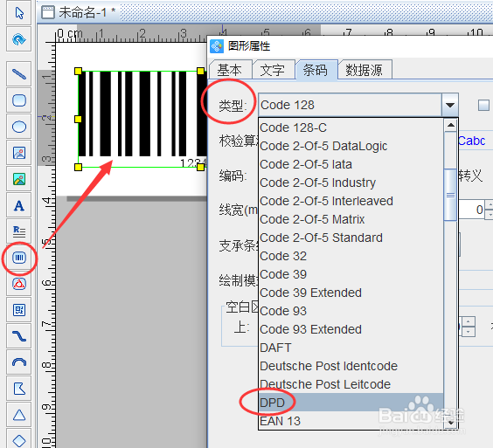
Task: Select the barcode drawing tool
Action: (x=19, y=258)
